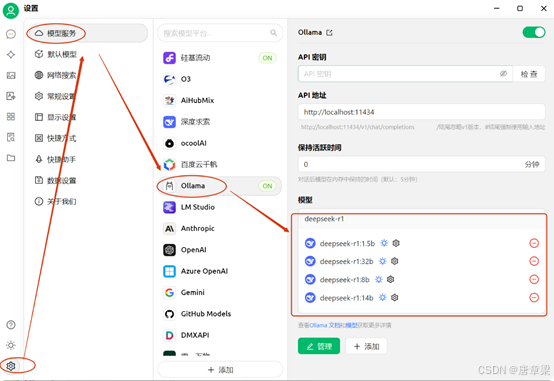Focus the API 密钥 input field

405,74
